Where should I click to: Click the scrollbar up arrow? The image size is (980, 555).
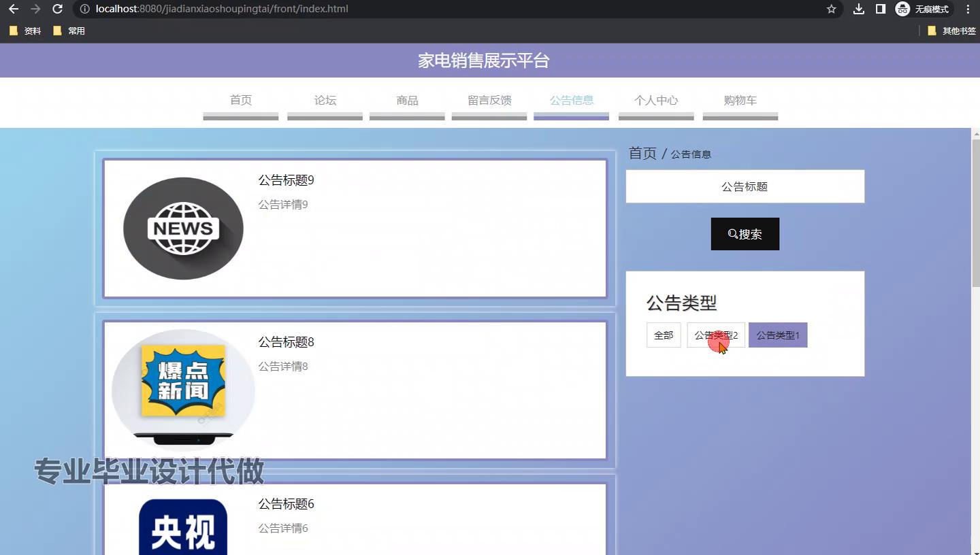click(x=975, y=133)
